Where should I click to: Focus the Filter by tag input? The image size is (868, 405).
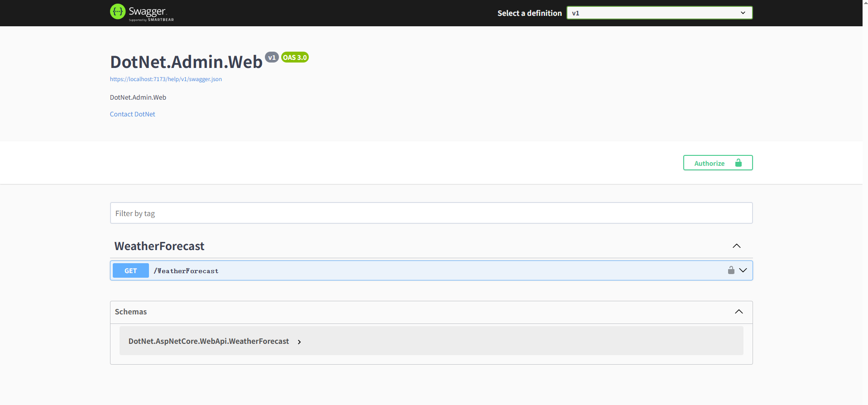click(431, 213)
